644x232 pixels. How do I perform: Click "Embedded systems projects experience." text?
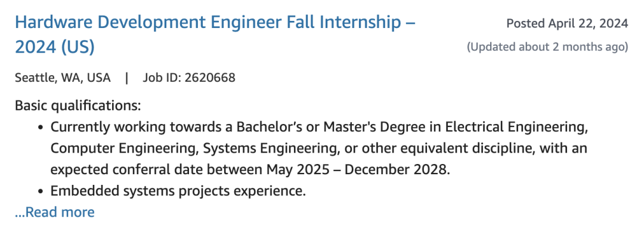(x=178, y=191)
